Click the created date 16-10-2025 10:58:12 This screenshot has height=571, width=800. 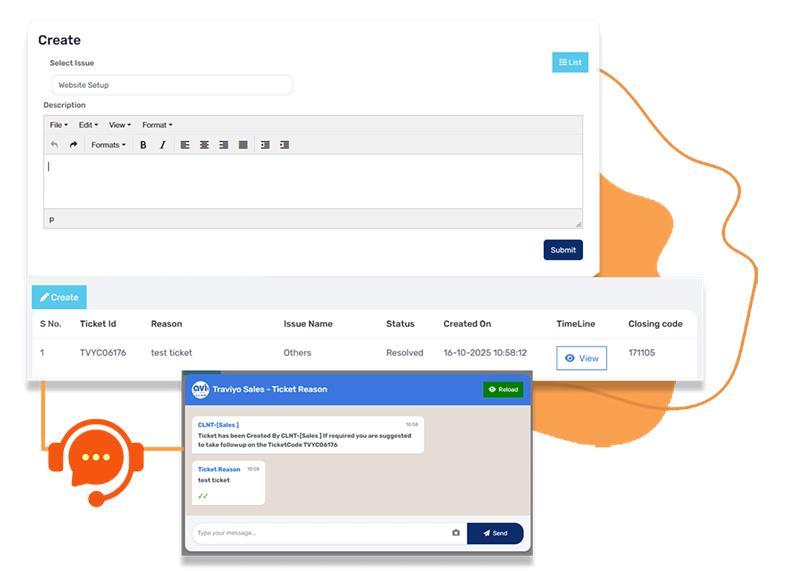[485, 353]
